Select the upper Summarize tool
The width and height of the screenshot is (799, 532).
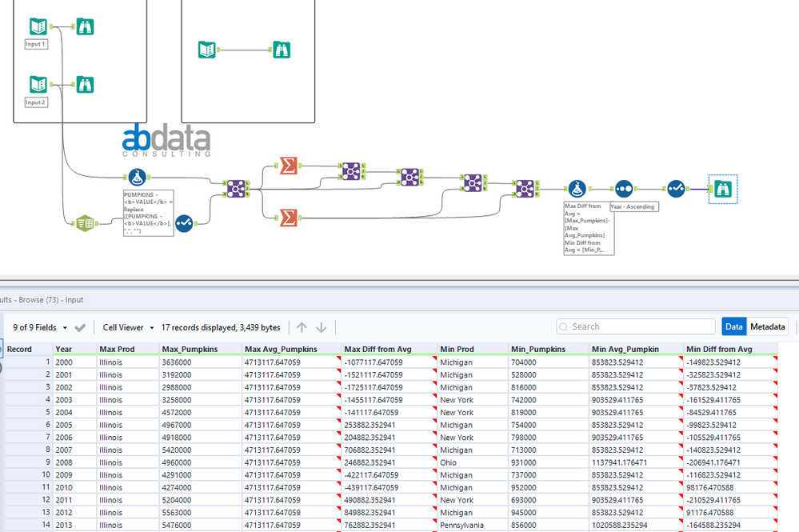tap(289, 166)
